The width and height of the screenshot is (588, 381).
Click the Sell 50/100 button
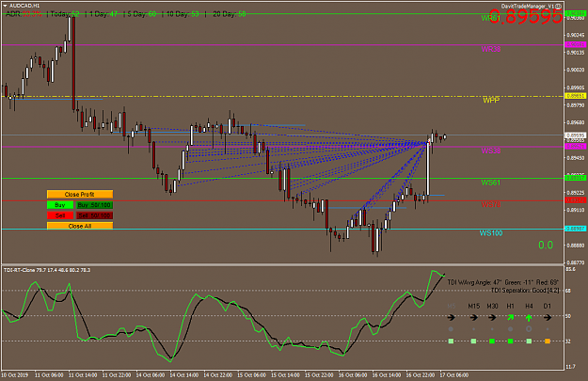(x=94, y=215)
